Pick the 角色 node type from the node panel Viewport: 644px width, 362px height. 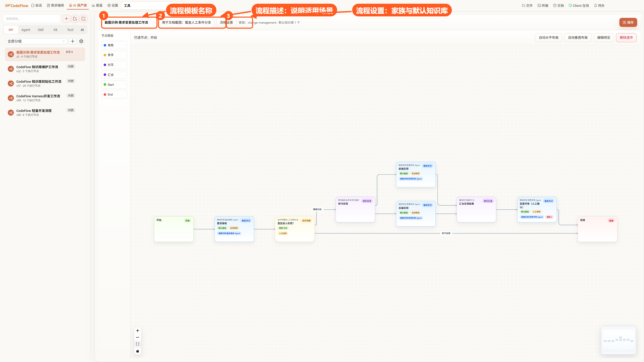tap(114, 45)
